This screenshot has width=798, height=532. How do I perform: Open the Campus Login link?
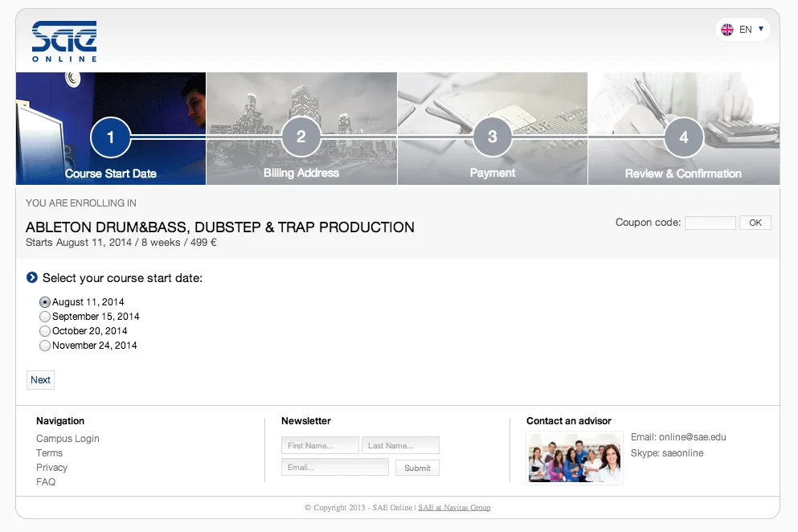(68, 438)
